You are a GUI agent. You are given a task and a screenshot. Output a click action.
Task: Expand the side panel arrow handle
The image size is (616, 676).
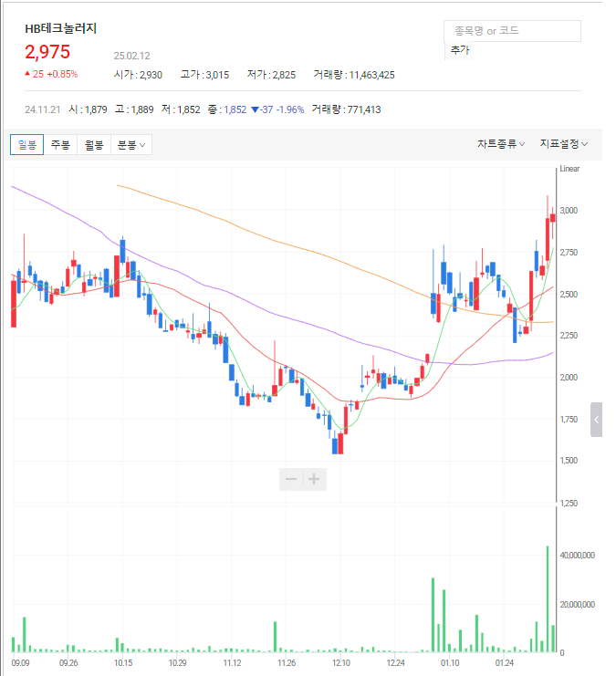[x=596, y=420]
